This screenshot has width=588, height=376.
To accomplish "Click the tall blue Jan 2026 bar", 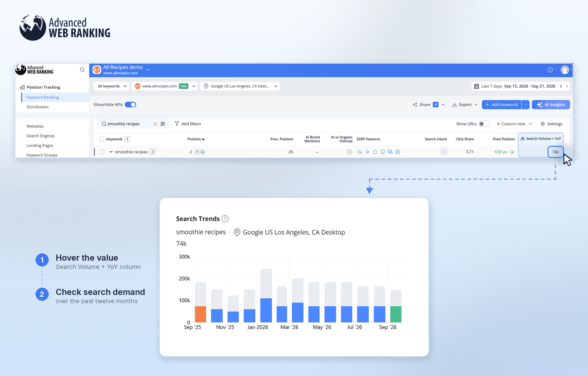I will tap(266, 310).
